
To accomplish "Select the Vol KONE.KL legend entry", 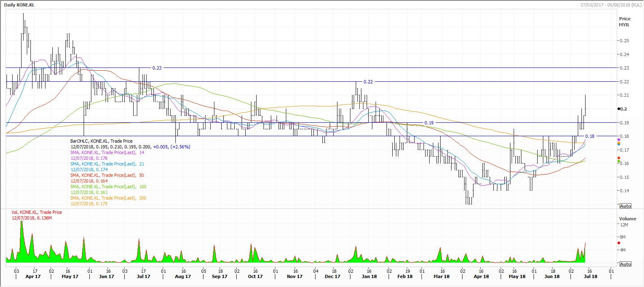I will point(37,212).
